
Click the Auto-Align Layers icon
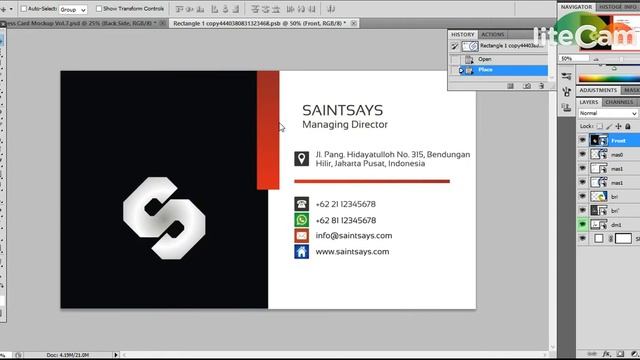331,9
